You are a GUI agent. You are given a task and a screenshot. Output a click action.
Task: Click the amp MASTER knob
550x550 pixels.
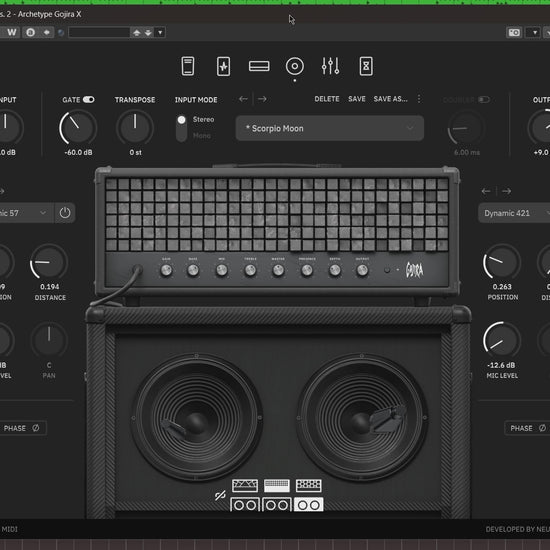click(278, 270)
